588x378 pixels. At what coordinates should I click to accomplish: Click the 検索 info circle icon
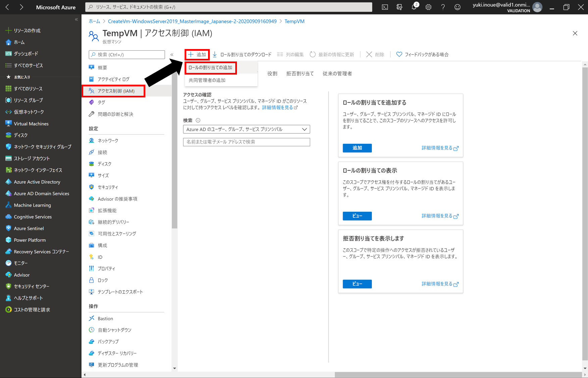click(198, 120)
